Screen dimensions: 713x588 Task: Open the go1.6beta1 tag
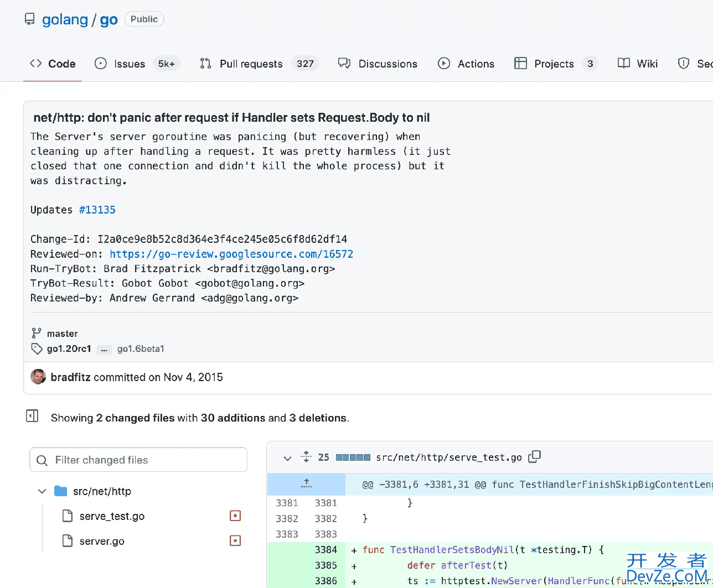pos(141,348)
